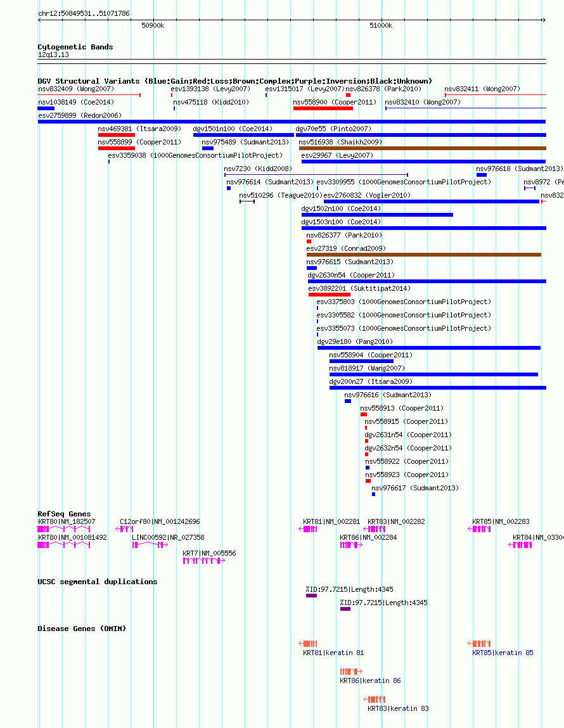Click nsv976615 (Sudmant2013) label

click(350, 262)
